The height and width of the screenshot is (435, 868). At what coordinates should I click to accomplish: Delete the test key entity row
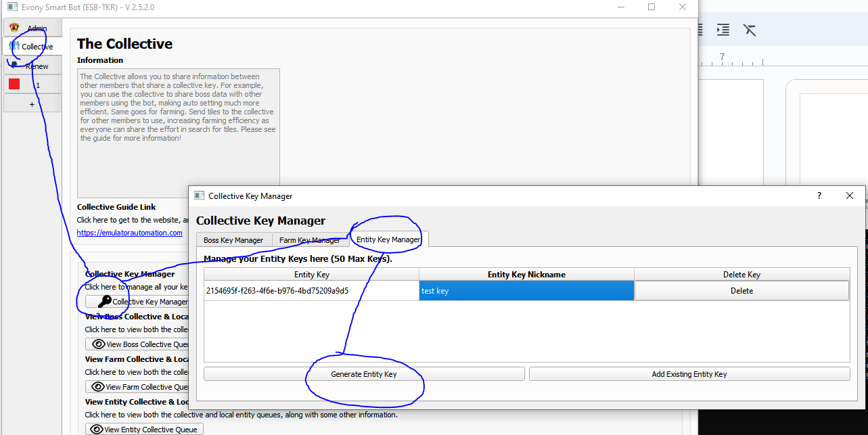[741, 291]
